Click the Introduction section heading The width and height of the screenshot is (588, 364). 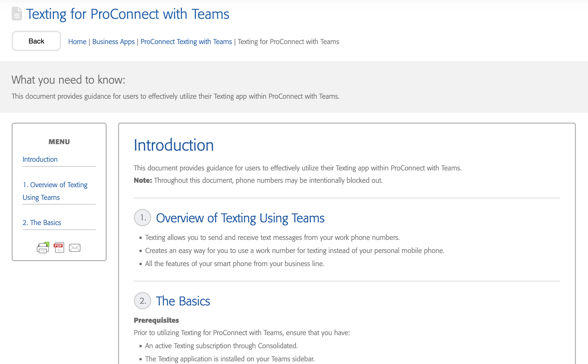pyautogui.click(x=174, y=145)
